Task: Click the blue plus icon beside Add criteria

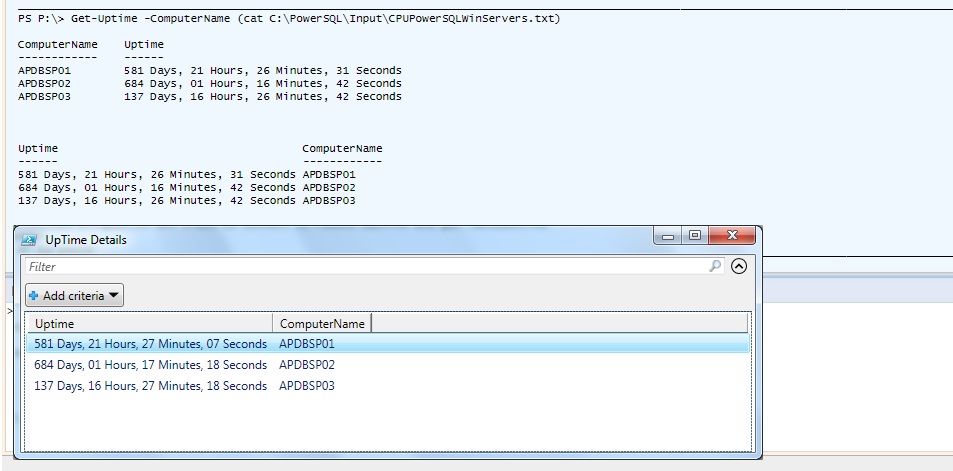Action: (x=34, y=296)
